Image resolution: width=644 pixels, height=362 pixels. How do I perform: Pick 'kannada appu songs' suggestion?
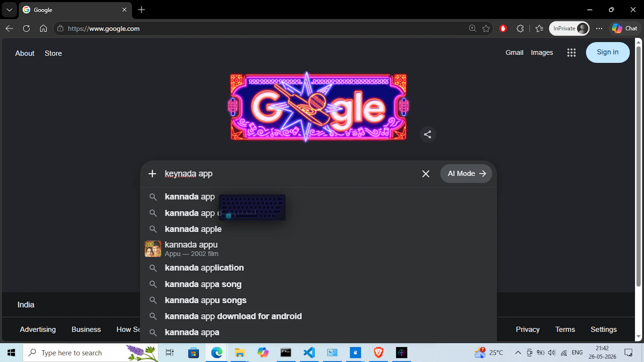[318, 300]
